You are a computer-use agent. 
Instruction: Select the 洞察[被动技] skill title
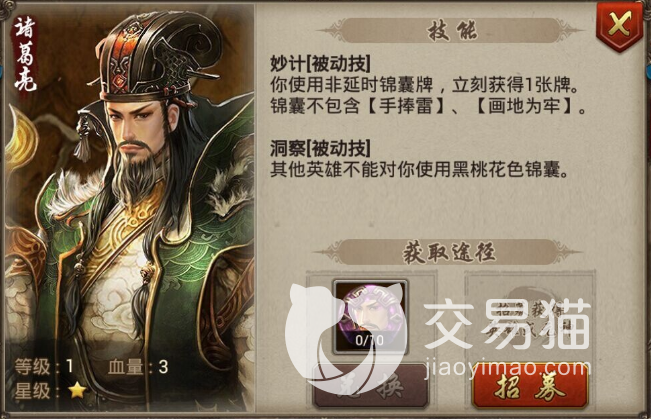(x=321, y=148)
